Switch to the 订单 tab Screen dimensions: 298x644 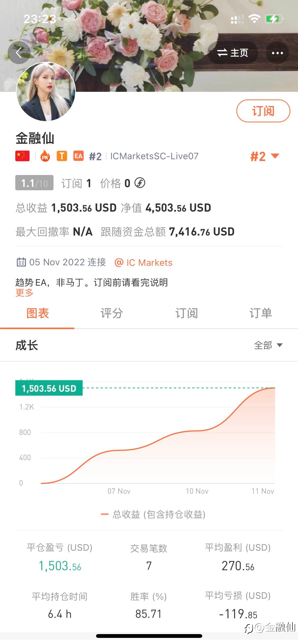[261, 313]
